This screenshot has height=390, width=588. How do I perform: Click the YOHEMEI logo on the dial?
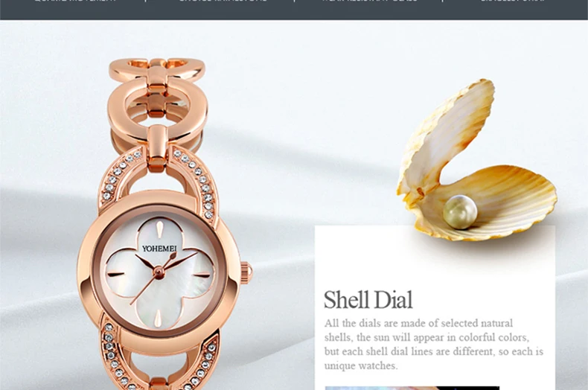159,249
